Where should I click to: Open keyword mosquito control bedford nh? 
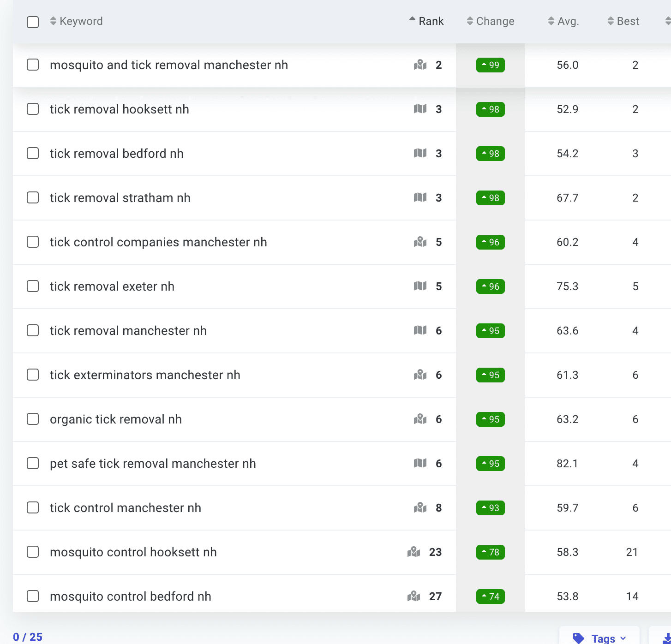pos(131,596)
